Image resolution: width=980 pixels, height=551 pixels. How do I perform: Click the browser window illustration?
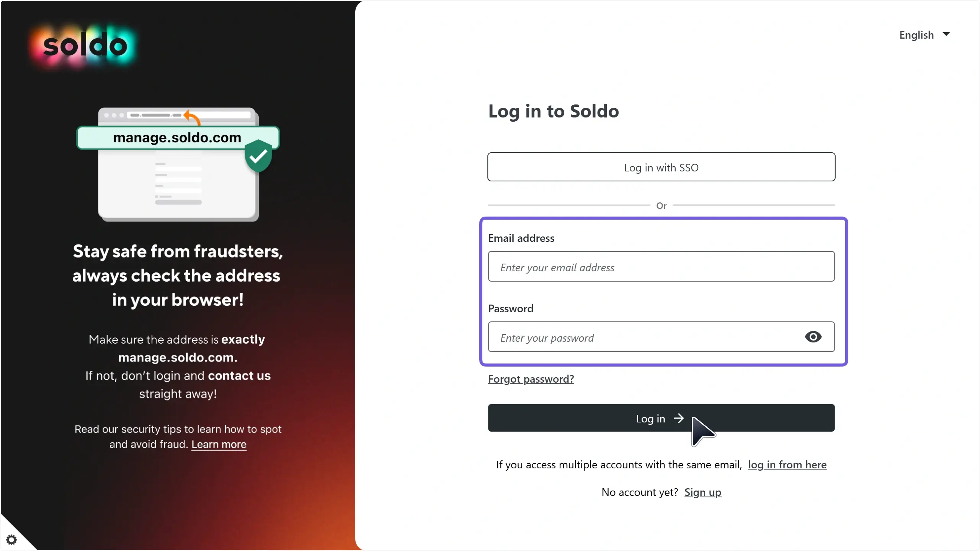click(178, 184)
